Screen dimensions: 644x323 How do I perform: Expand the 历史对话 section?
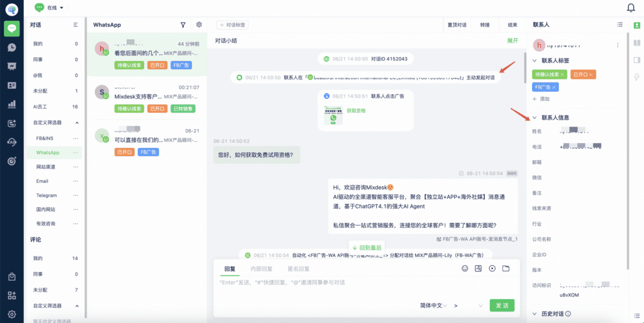(x=535, y=314)
